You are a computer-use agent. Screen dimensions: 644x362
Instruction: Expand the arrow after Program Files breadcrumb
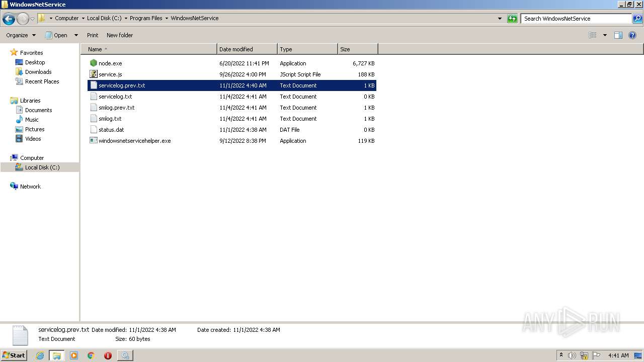pos(167,18)
